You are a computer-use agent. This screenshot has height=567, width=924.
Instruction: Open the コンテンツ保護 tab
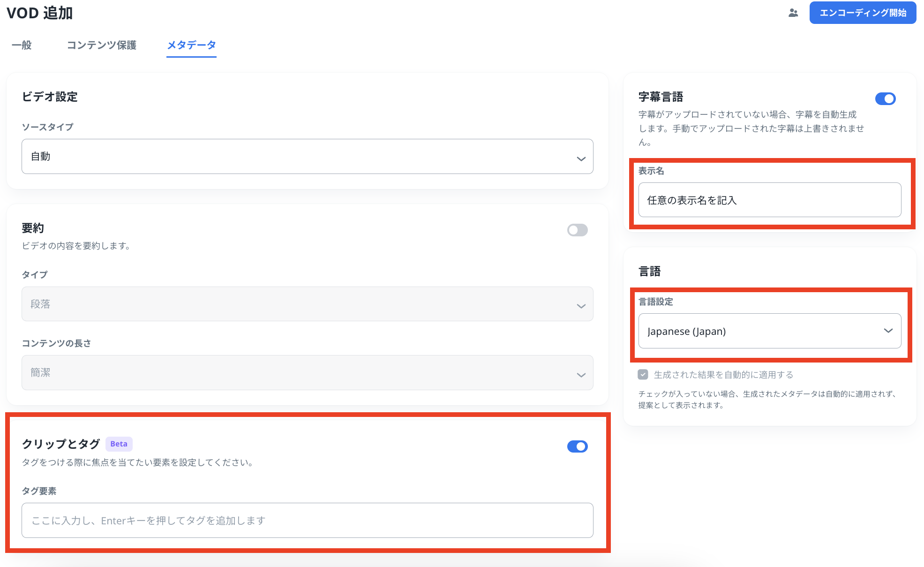click(x=101, y=45)
